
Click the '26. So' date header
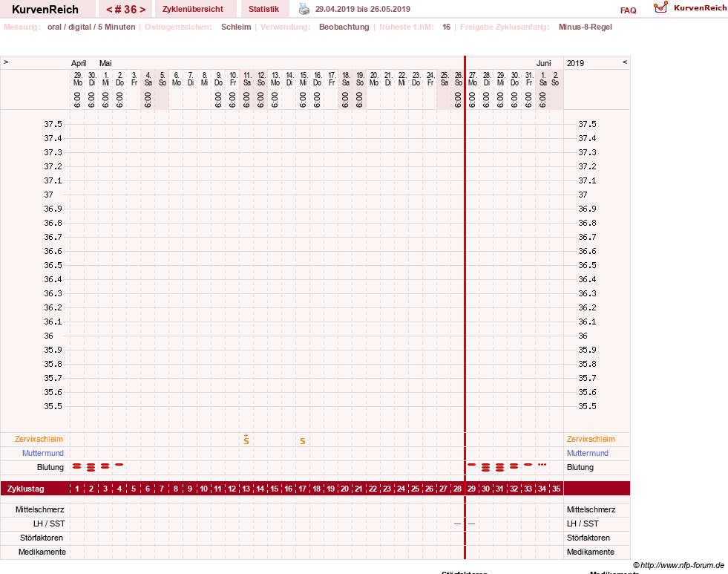(459, 79)
